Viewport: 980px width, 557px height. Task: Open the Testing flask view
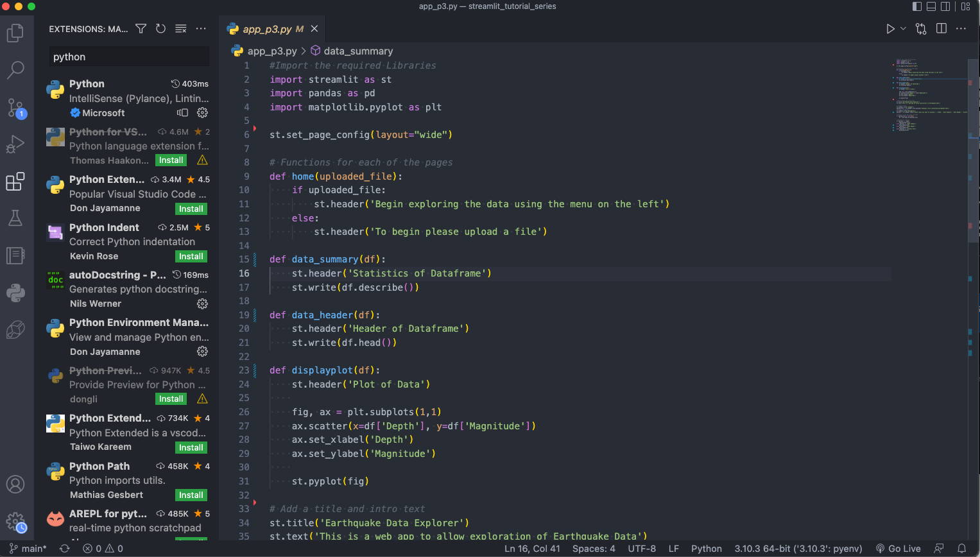[15, 218]
